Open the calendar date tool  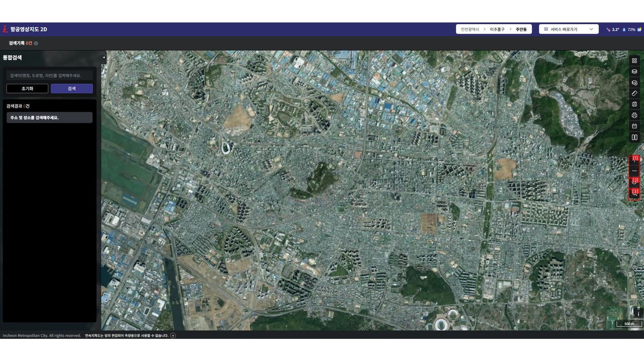pyautogui.click(x=634, y=126)
